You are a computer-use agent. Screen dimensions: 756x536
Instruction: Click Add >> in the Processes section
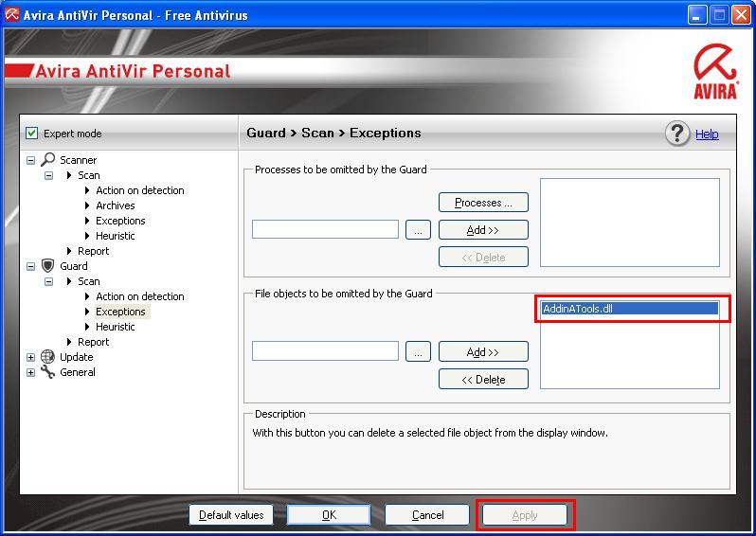[483, 230]
